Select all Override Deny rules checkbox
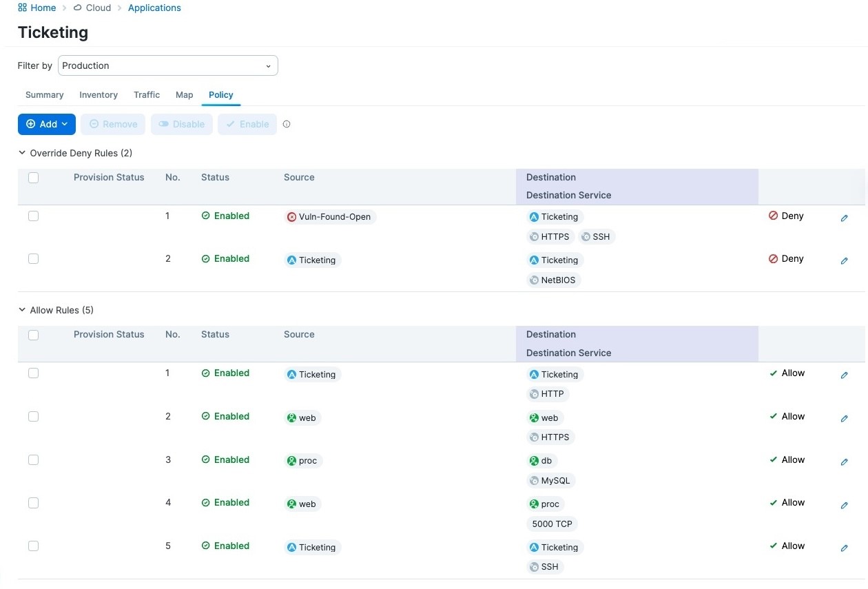This screenshot has width=868, height=589. click(x=33, y=178)
